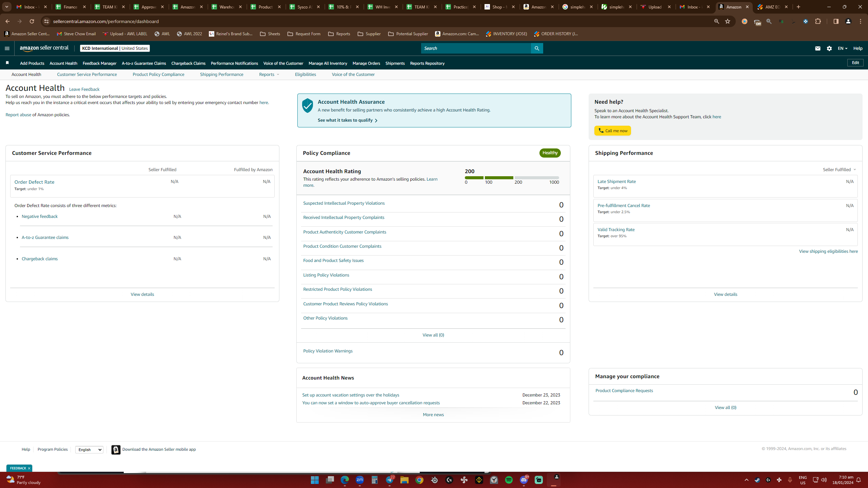Open the Windows notification bell
Viewport: 868px width, 488px height.
pos(859,480)
